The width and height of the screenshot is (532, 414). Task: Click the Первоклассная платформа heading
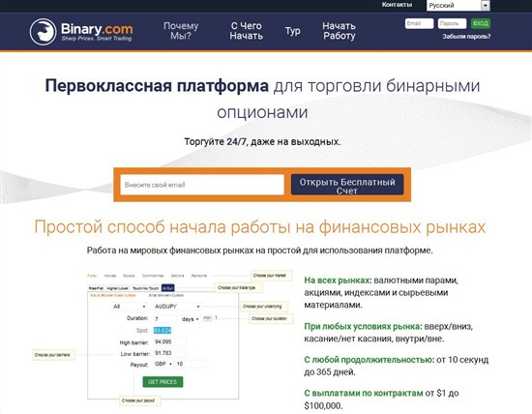coord(157,85)
